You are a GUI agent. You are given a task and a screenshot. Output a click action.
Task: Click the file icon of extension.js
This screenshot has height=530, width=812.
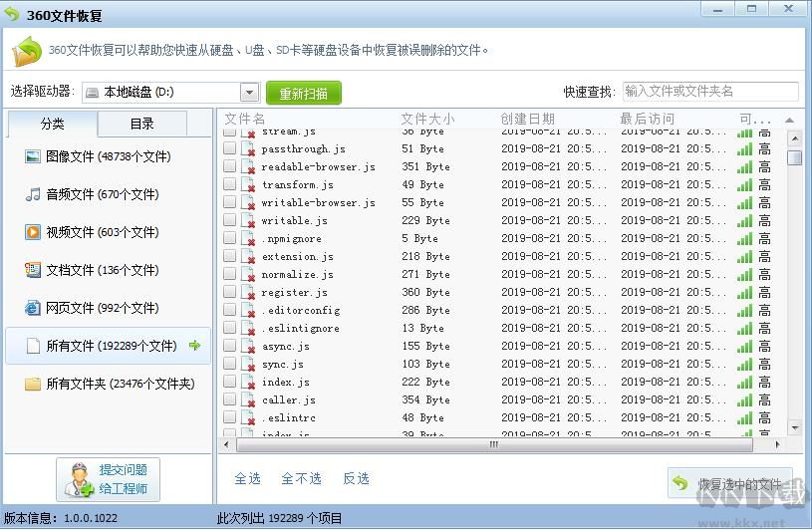(248, 257)
